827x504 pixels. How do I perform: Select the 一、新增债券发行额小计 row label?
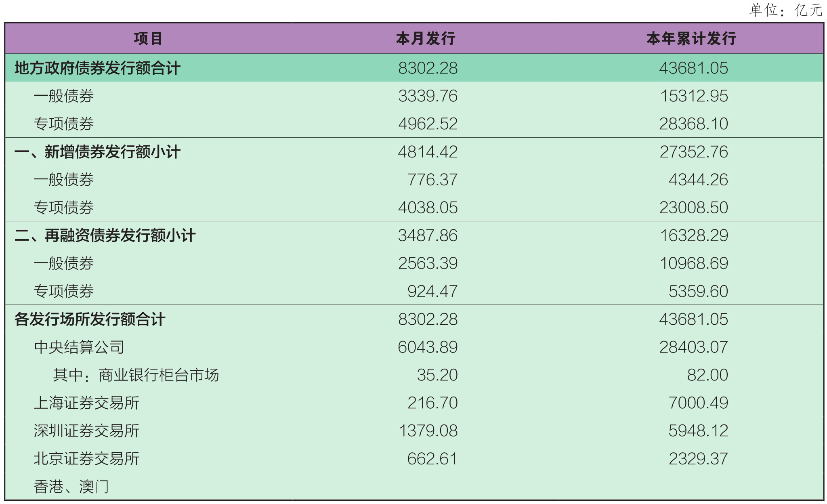97,152
